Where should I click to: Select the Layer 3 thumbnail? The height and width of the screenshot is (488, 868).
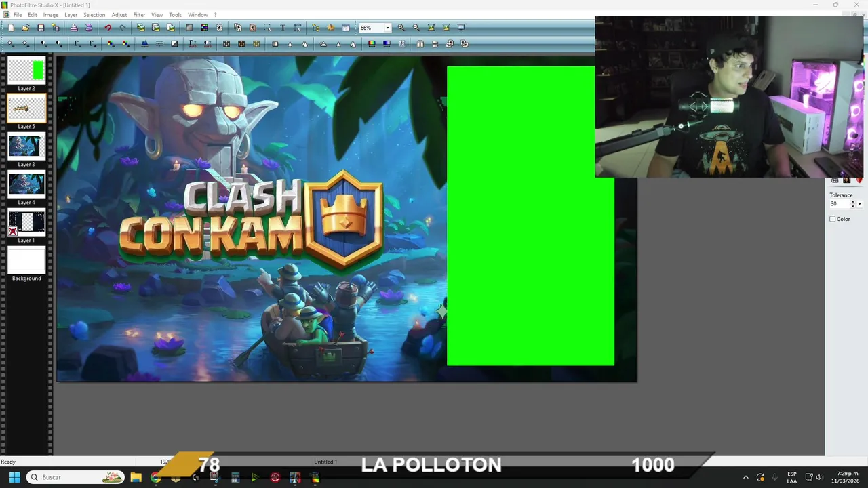tap(26, 147)
